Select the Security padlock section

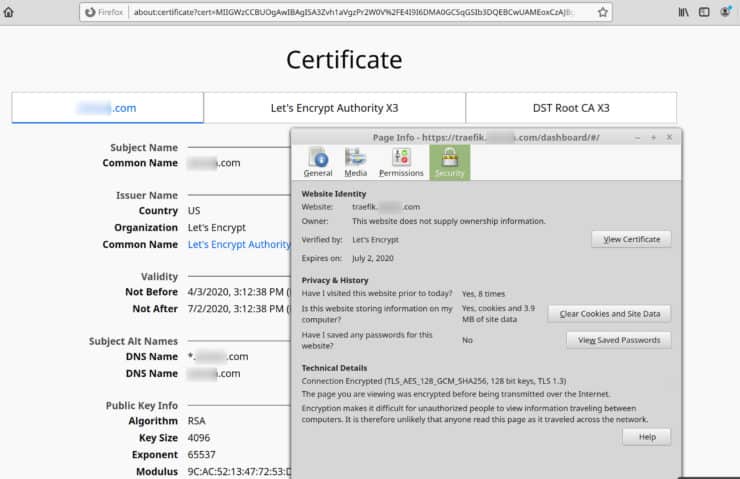pos(449,162)
